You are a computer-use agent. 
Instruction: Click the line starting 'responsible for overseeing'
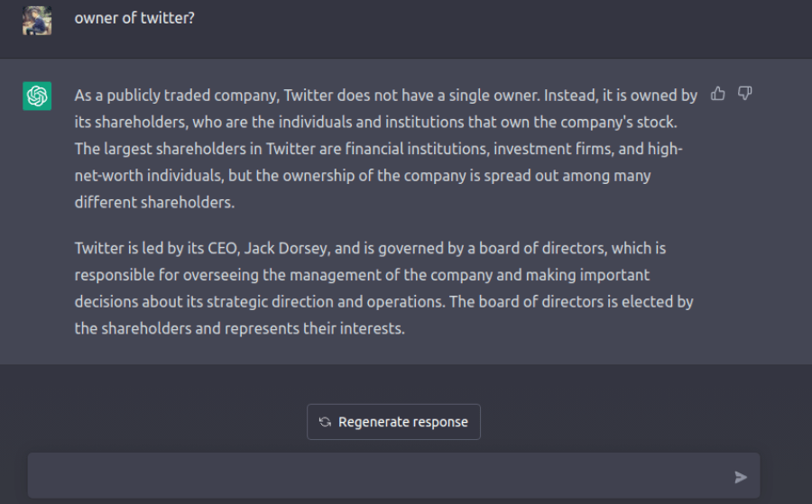click(x=362, y=275)
